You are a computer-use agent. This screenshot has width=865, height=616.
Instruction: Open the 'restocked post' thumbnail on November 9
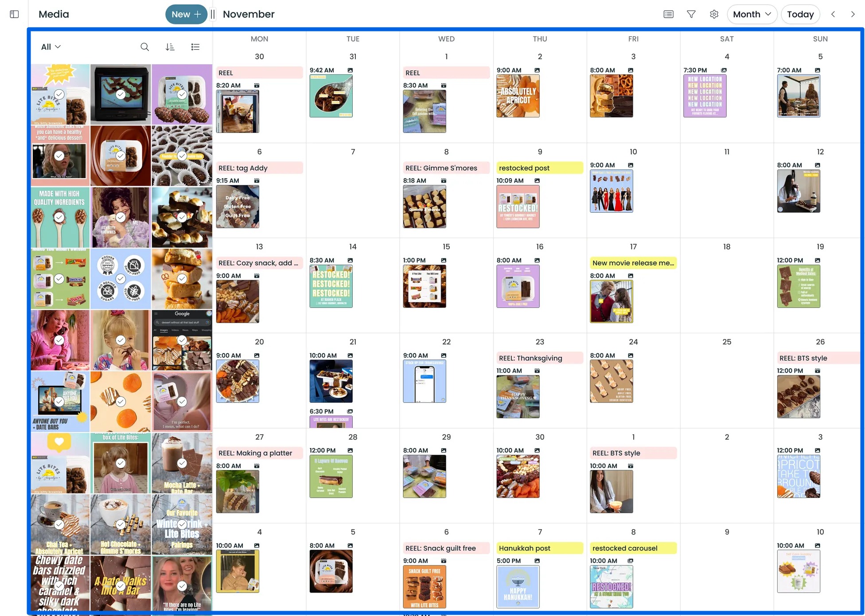click(x=518, y=207)
